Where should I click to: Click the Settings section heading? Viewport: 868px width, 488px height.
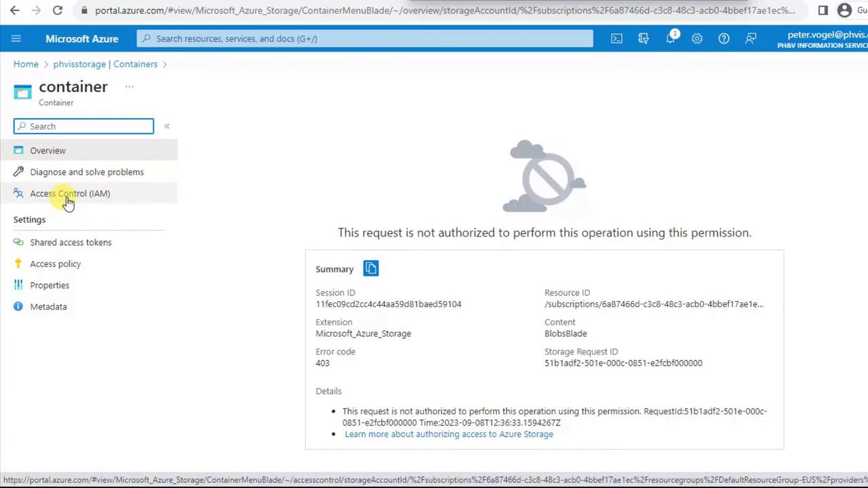29,220
